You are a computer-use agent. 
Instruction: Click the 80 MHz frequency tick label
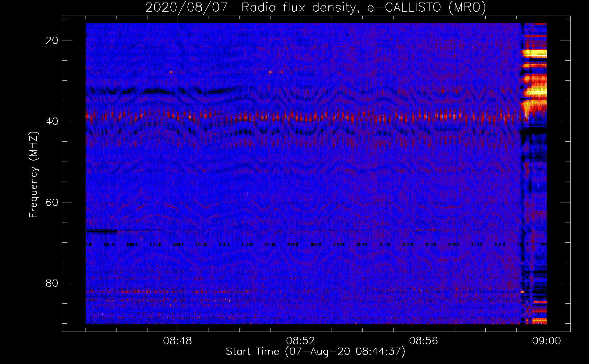(x=52, y=283)
